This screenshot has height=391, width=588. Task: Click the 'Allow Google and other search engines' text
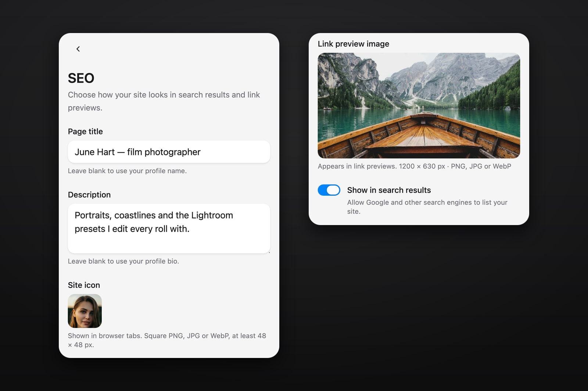pos(427,207)
